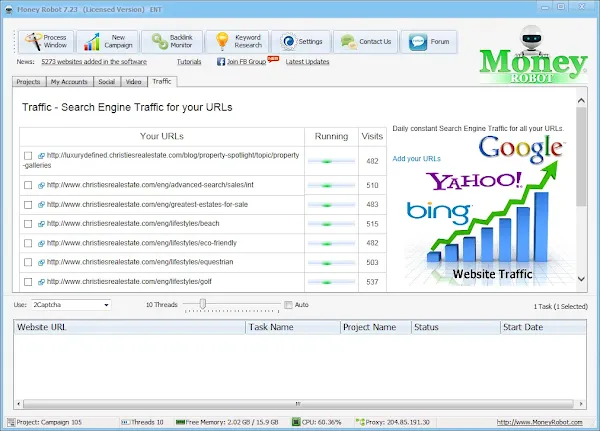Viewport: 600px width, 431px height.
Task: Click link icon beside lifestyles/golf URL
Action: (41, 282)
